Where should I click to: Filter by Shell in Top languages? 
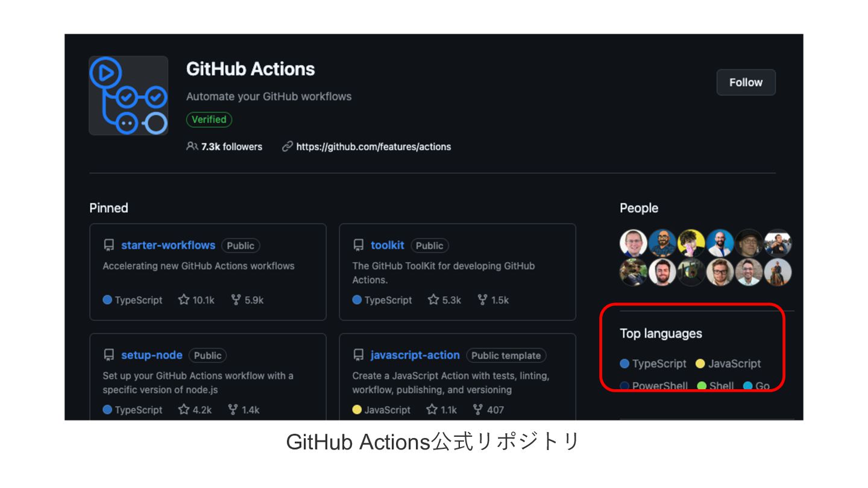click(x=715, y=386)
